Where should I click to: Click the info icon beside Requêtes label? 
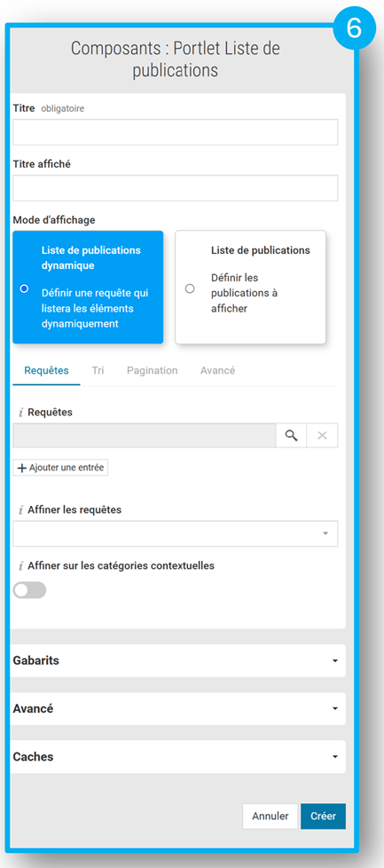pos(20,413)
